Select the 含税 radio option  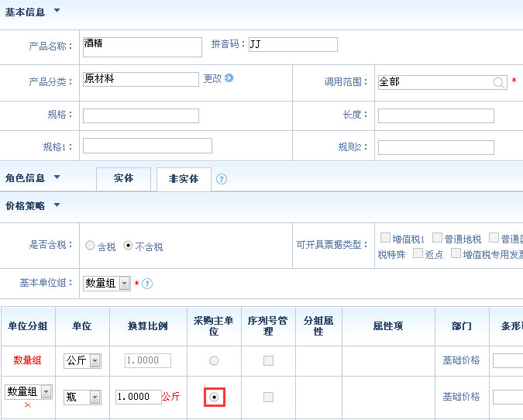click(x=90, y=246)
